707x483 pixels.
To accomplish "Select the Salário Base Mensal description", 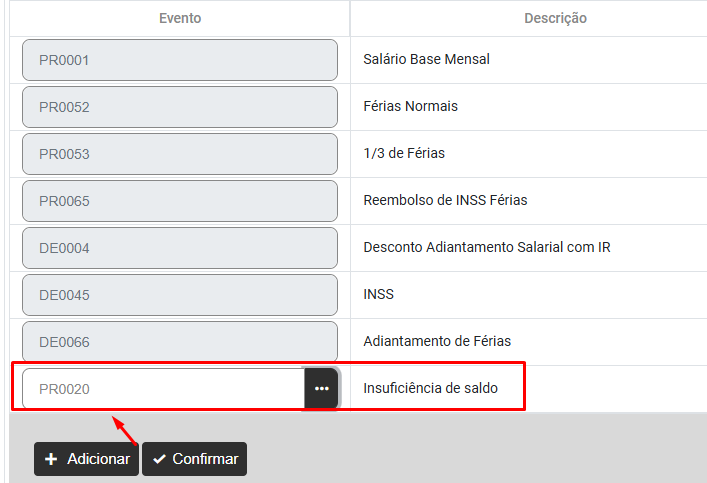I will coord(426,60).
